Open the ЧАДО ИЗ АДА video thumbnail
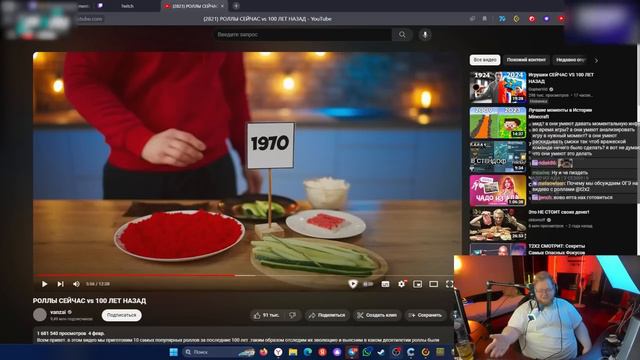The image size is (640, 360). [x=498, y=191]
